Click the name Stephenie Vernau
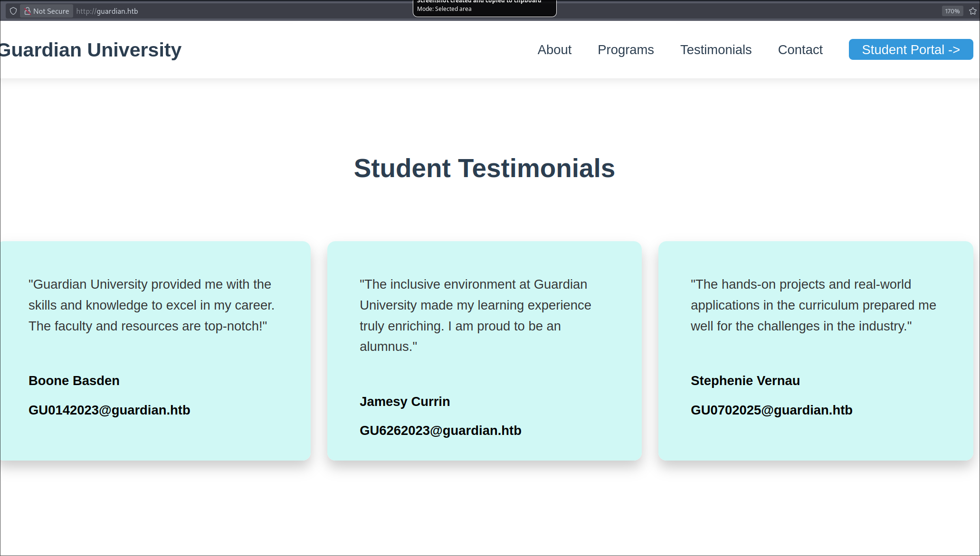This screenshot has width=980, height=556. [745, 381]
